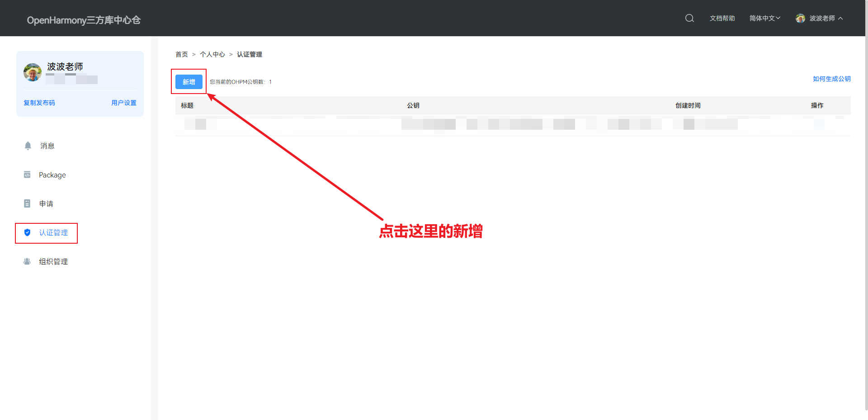Viewport: 868px width, 420px height.
Task: Click the code icon beside Package
Action: click(27, 175)
